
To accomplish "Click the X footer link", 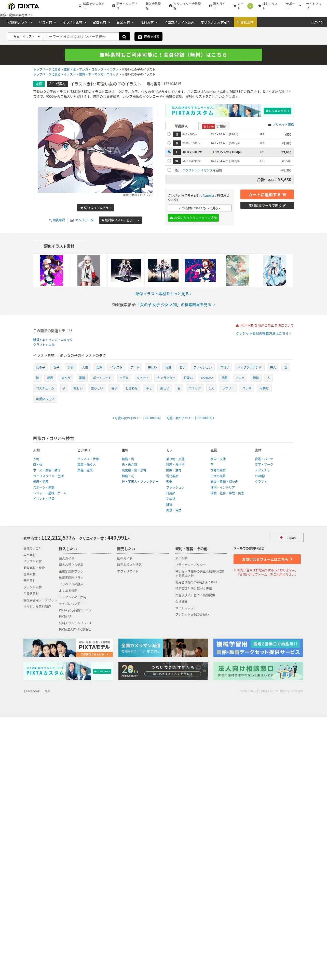I will point(47,691).
